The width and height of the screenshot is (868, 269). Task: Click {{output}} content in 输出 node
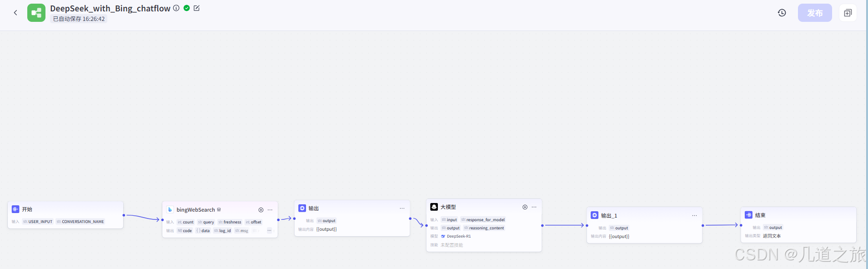(326, 229)
